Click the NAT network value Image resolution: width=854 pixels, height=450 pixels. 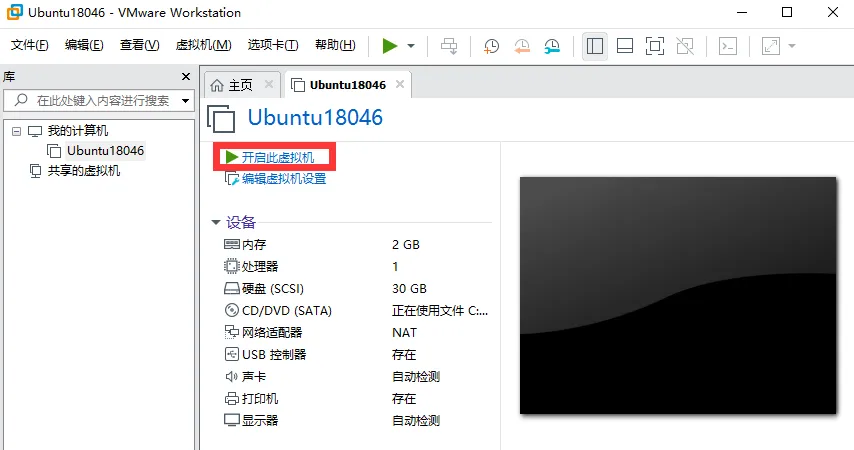[404, 332]
